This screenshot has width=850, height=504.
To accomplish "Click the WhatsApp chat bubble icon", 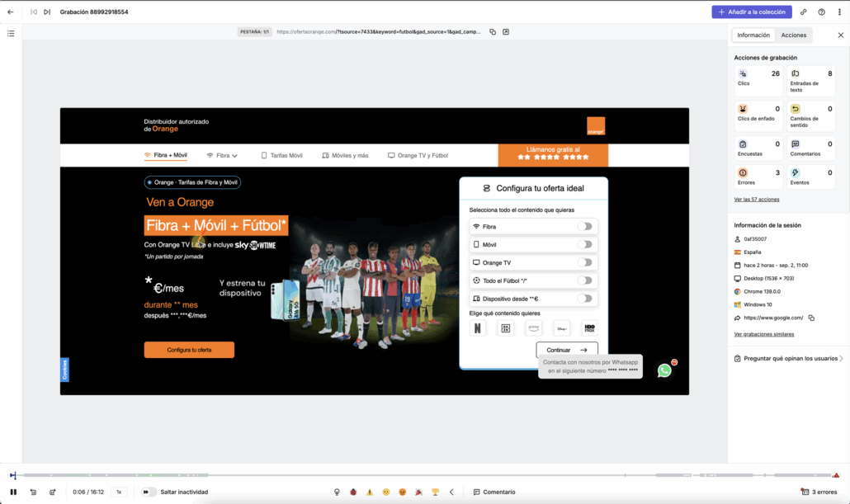I will [x=664, y=370].
